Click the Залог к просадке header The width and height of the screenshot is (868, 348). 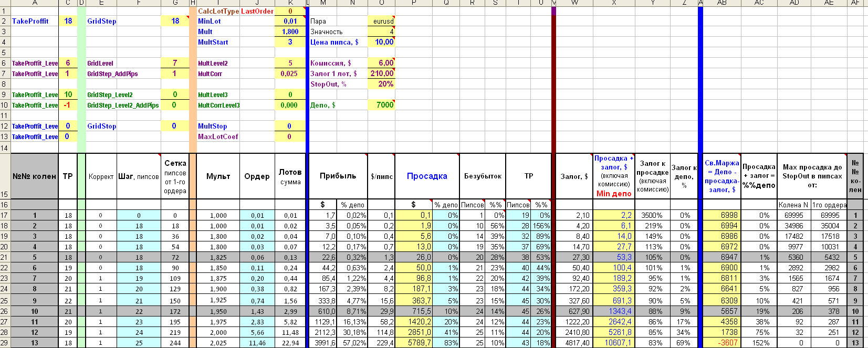[x=653, y=176]
